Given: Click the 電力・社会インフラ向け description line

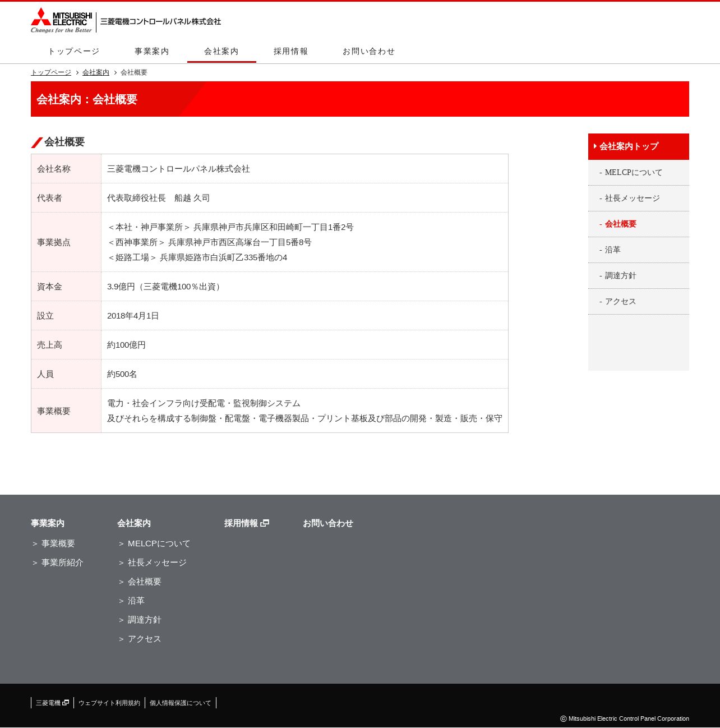Looking at the screenshot, I should click(204, 403).
